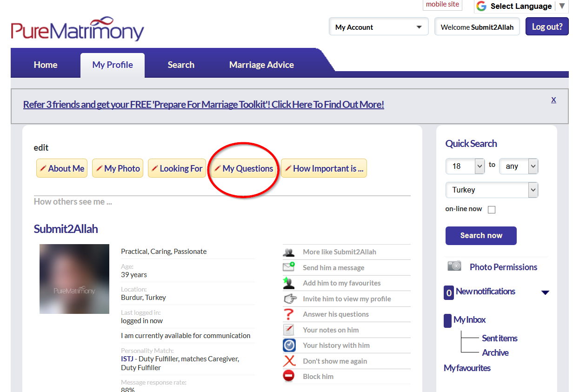The width and height of the screenshot is (573, 392).
Task: Expand the New notifications arrow
Action: 546,292
